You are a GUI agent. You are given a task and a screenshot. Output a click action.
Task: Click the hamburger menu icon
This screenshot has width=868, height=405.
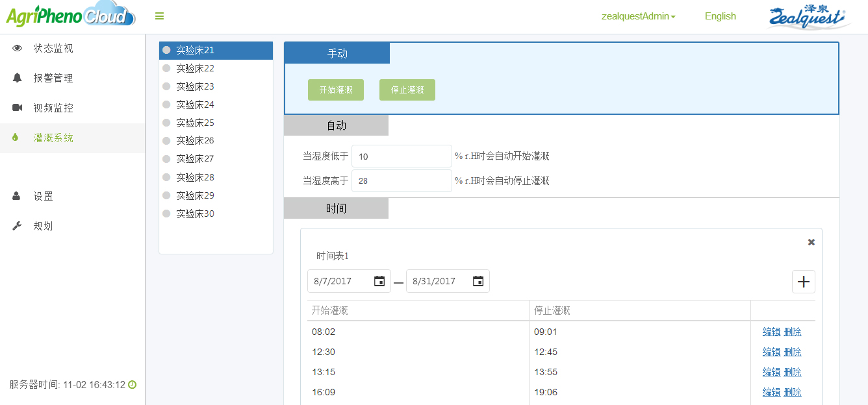coord(159,16)
